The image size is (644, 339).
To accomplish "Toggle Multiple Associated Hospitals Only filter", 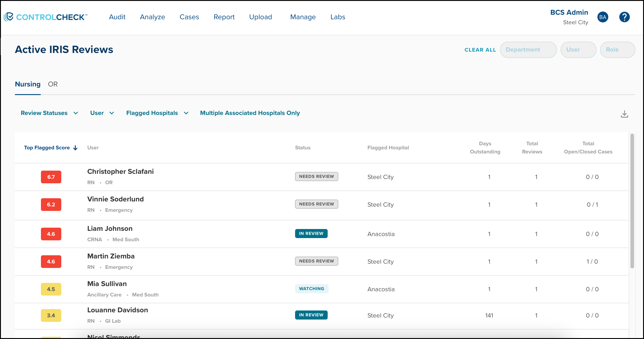I will pyautogui.click(x=250, y=113).
